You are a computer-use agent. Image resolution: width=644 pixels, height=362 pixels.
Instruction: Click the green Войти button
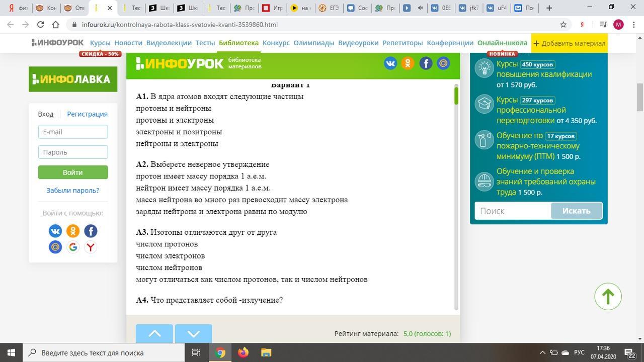click(x=73, y=172)
